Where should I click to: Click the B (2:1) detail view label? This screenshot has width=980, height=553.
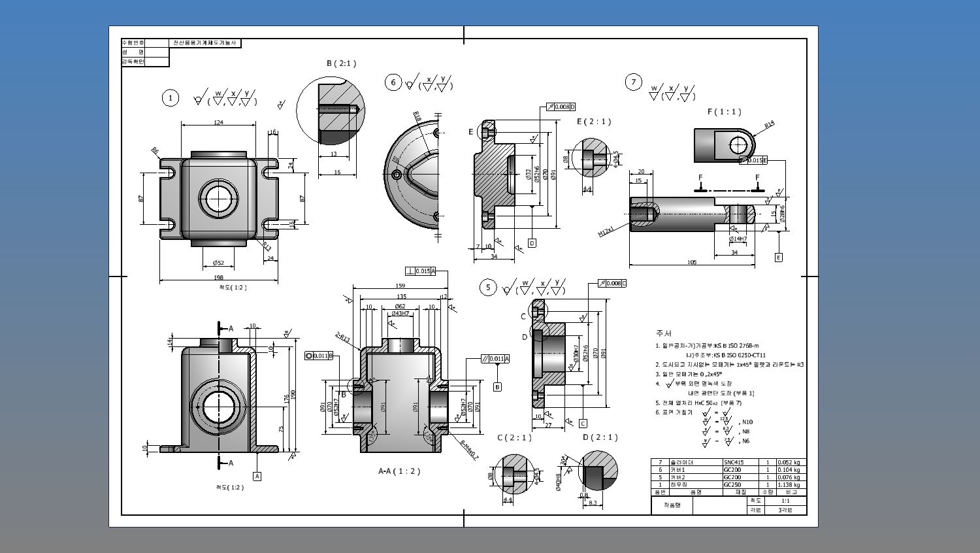tap(341, 63)
